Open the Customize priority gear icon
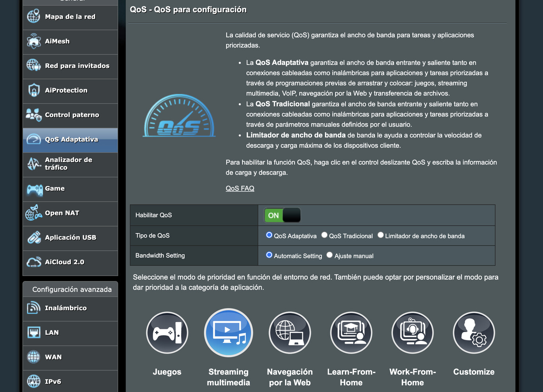Image resolution: width=543 pixels, height=392 pixels. [473, 332]
